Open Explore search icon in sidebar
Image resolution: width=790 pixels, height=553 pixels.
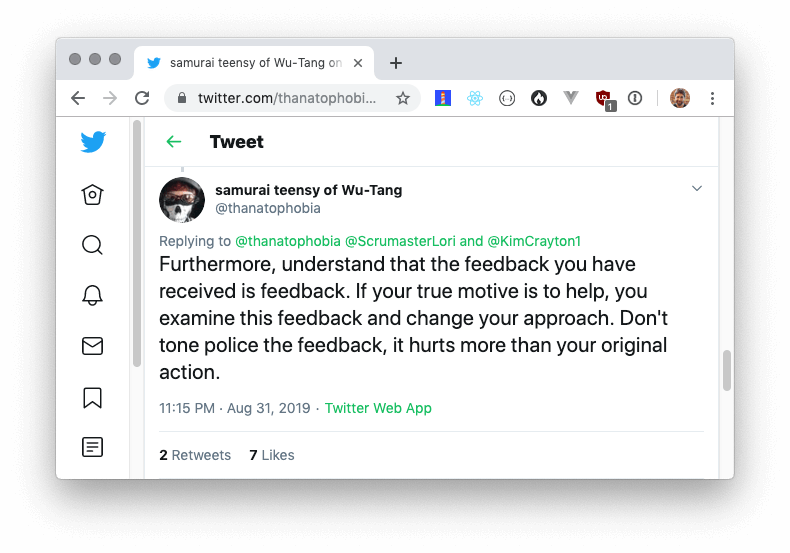click(92, 245)
